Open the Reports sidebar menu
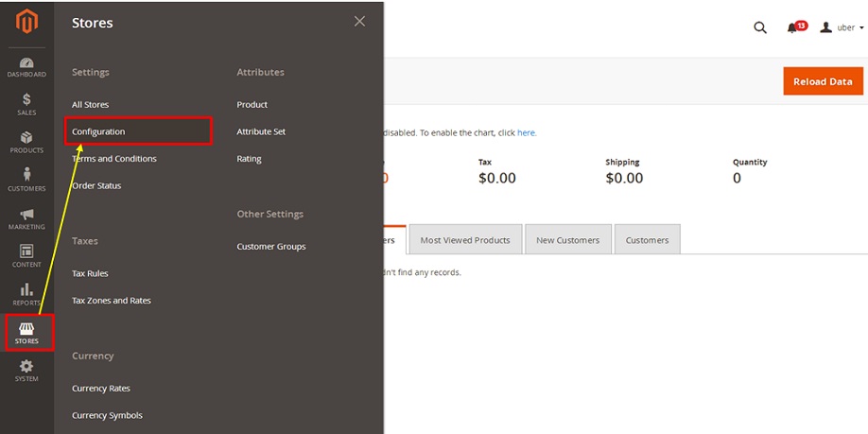The height and width of the screenshot is (434, 868). click(x=26, y=294)
